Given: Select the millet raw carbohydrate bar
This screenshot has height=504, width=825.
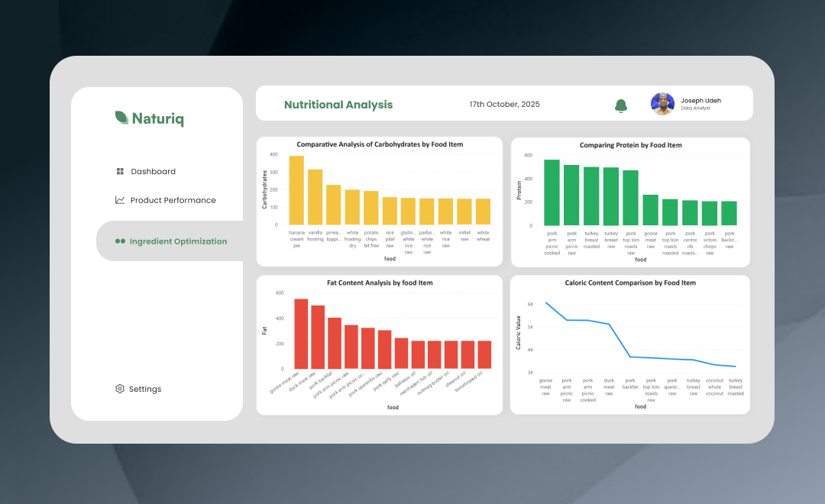Looking at the screenshot, I should point(464,212).
